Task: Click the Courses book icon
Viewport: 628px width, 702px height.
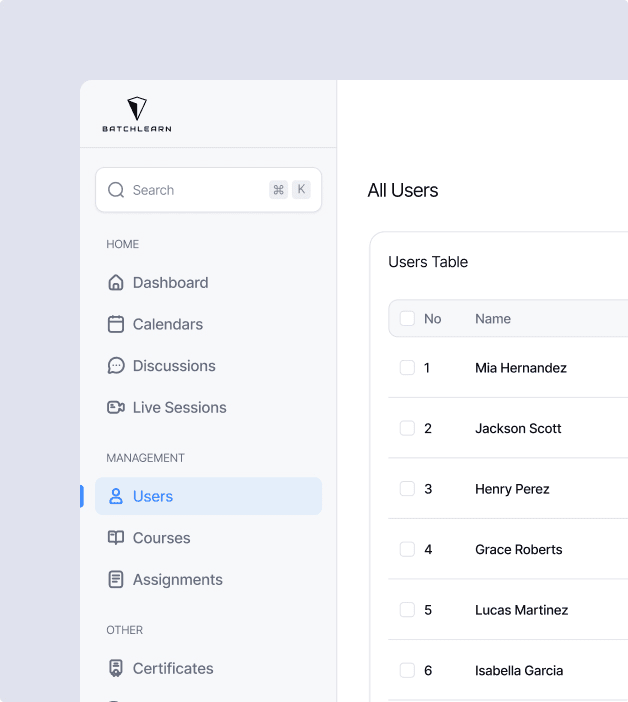Action: pos(116,538)
